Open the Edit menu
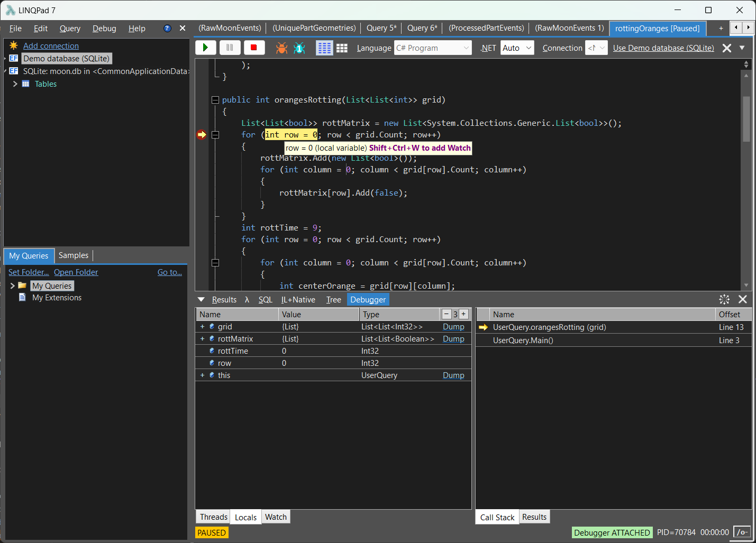 click(41, 29)
